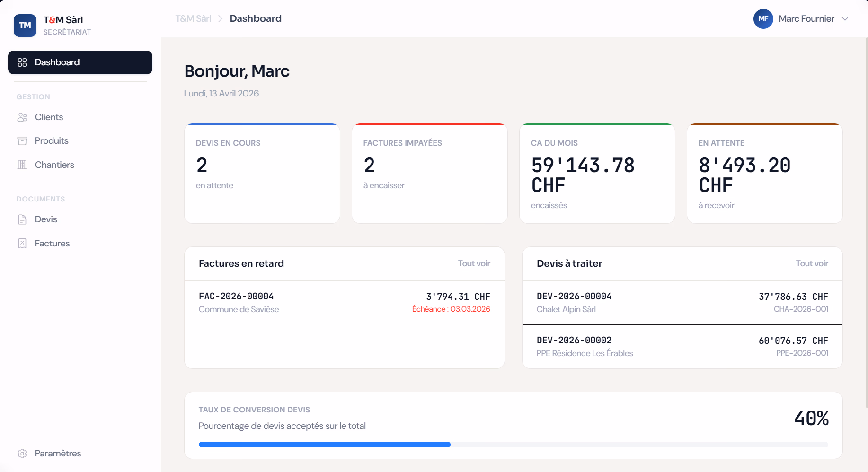Click the conversion rate progress bar
The width and height of the screenshot is (868, 472).
pos(513,445)
